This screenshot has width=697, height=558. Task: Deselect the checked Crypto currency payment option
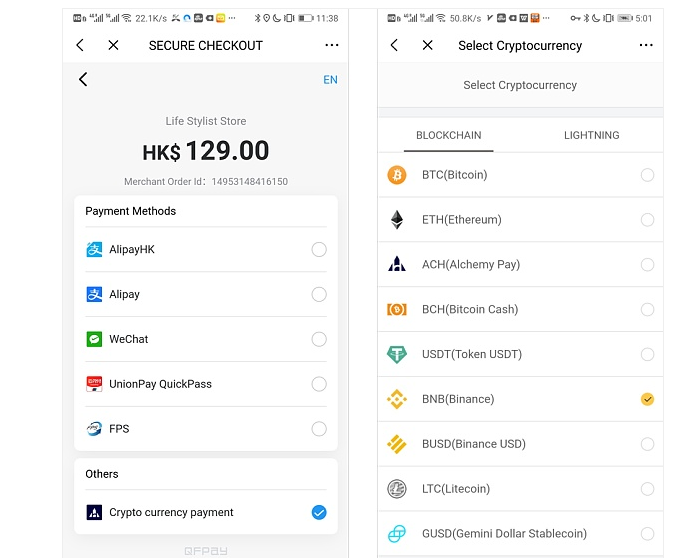319,512
